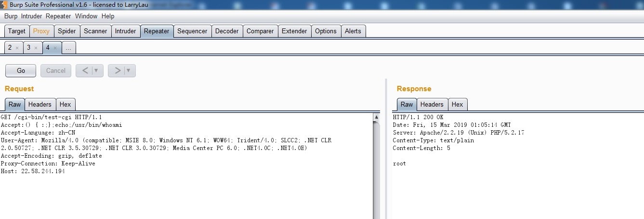Viewport: 644px width, 219px height.
Task: Click the 'root' response body text
Action: (399, 164)
